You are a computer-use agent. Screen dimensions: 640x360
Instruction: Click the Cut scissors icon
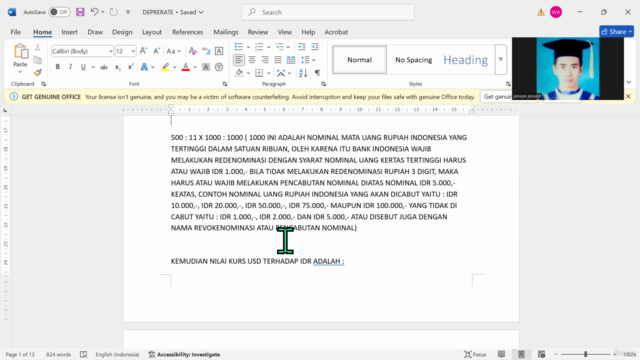click(38, 48)
